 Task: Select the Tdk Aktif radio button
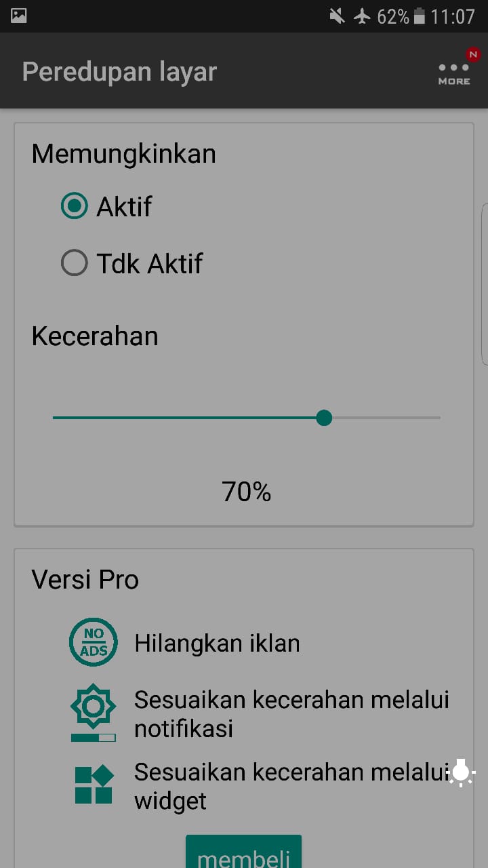click(74, 263)
